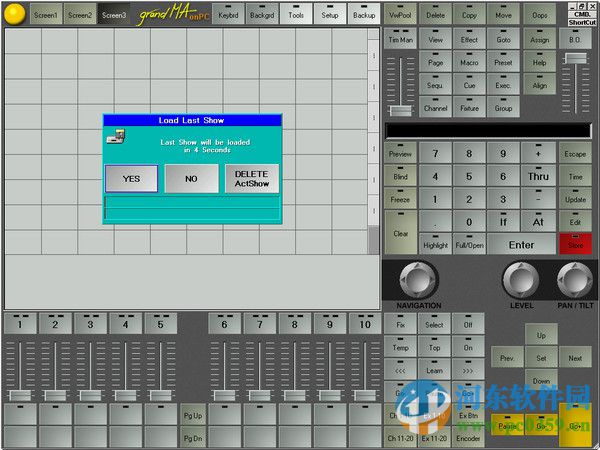Click the Align key
600x450 pixels.
[540, 85]
